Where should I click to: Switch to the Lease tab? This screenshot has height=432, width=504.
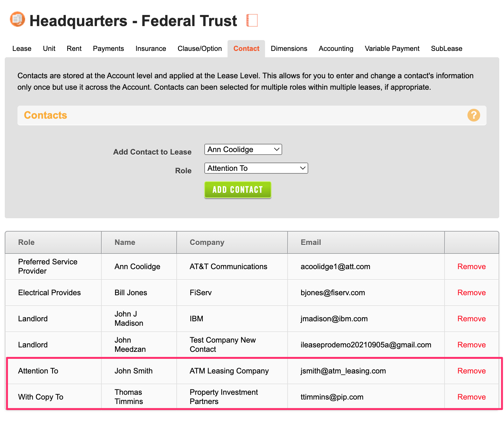click(x=22, y=49)
